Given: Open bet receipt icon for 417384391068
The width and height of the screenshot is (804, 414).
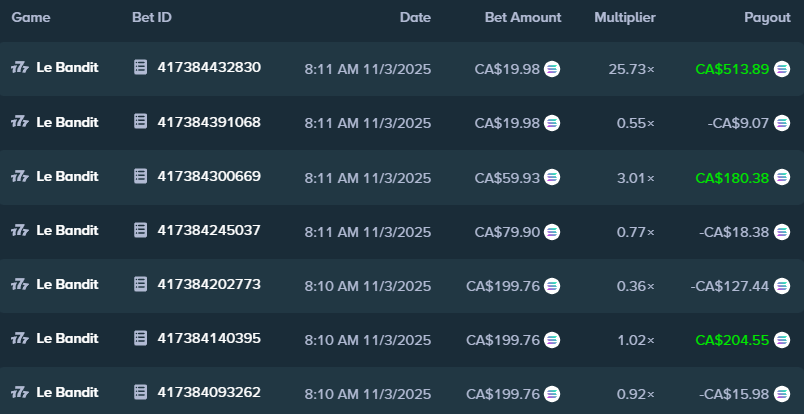Looking at the screenshot, I should click(140, 122).
